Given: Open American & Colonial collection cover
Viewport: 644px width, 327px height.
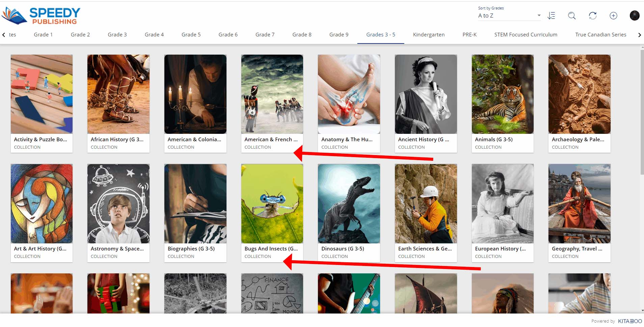Looking at the screenshot, I should click(195, 94).
